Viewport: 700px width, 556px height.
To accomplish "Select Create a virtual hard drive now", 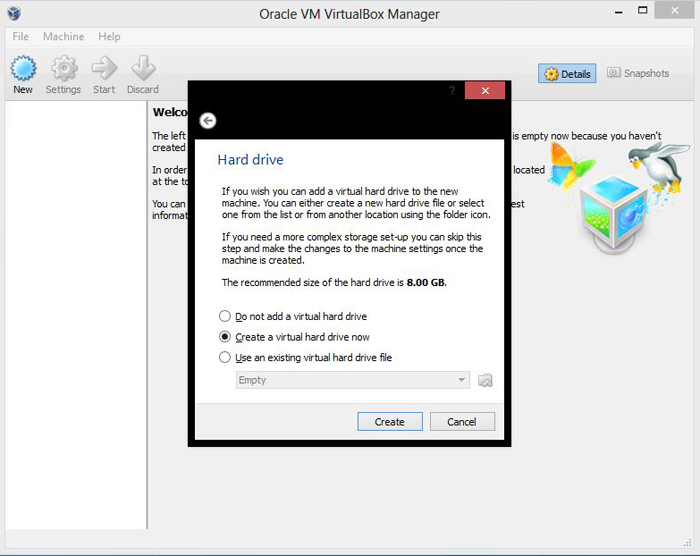I will 295,337.
